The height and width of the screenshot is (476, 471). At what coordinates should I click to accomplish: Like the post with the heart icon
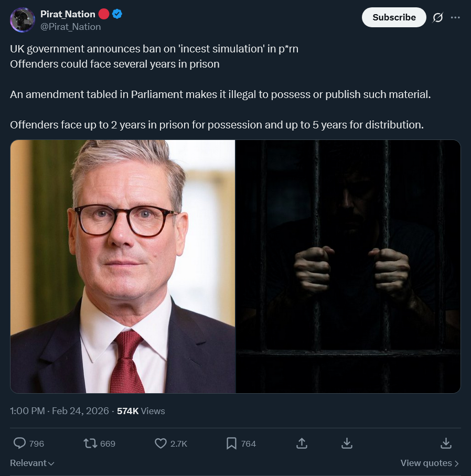160,443
